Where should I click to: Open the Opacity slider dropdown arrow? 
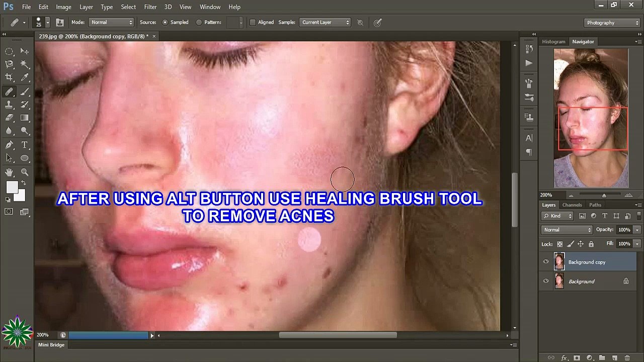[x=637, y=230]
